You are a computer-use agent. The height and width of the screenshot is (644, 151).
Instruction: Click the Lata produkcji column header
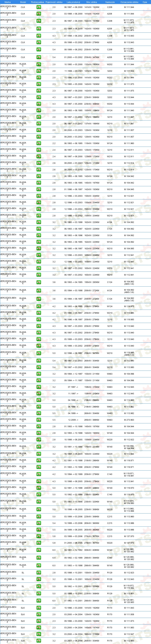pos(73,2)
